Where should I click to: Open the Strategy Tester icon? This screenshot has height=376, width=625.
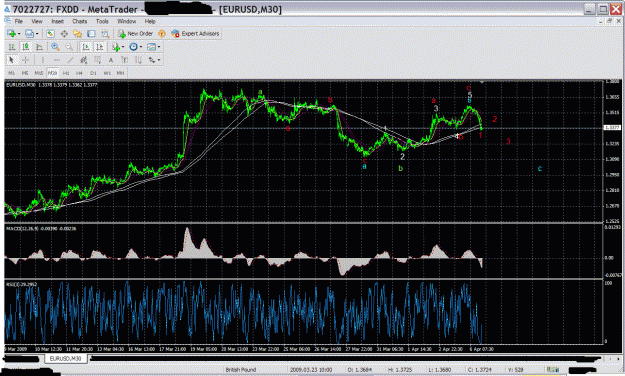click(105, 34)
